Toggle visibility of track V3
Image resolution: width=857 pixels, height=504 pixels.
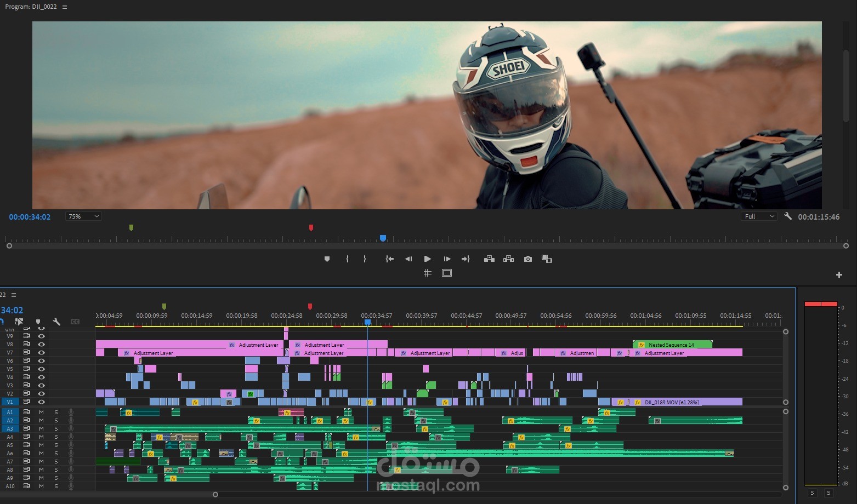click(x=41, y=386)
